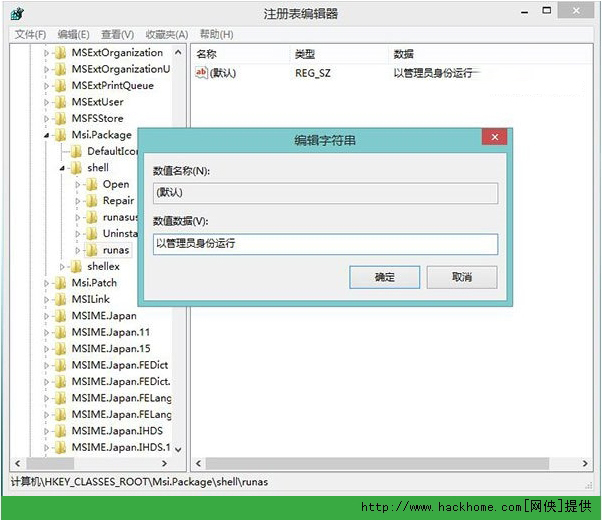Expand the Repair subkey
This screenshot has width=602, height=521.
point(78,201)
